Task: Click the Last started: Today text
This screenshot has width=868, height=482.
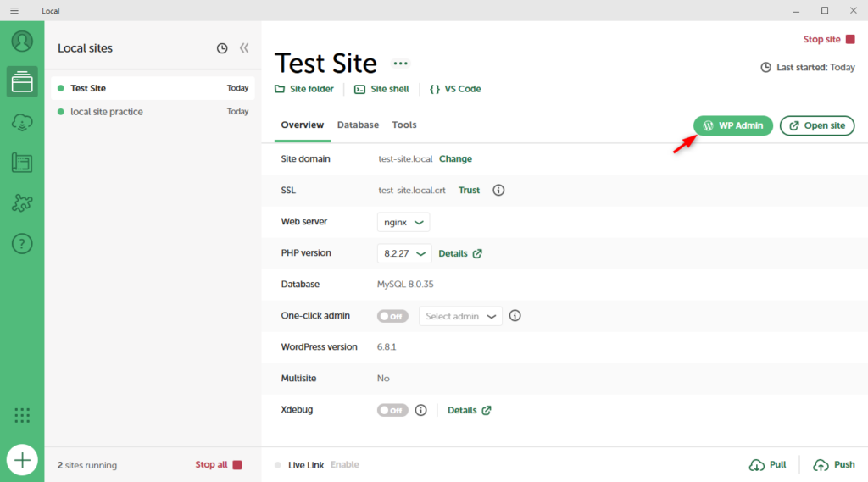Action: click(x=815, y=68)
